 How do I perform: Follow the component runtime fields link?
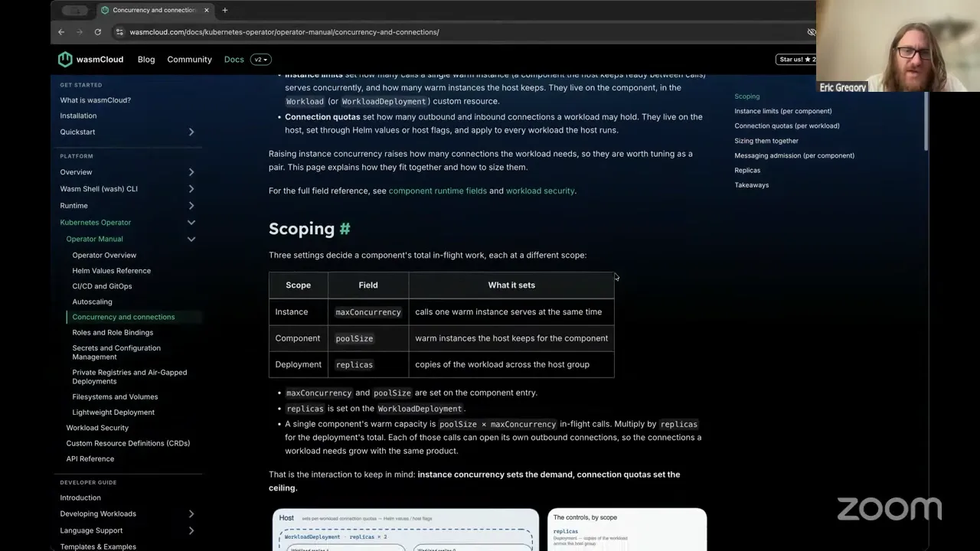[x=437, y=191]
